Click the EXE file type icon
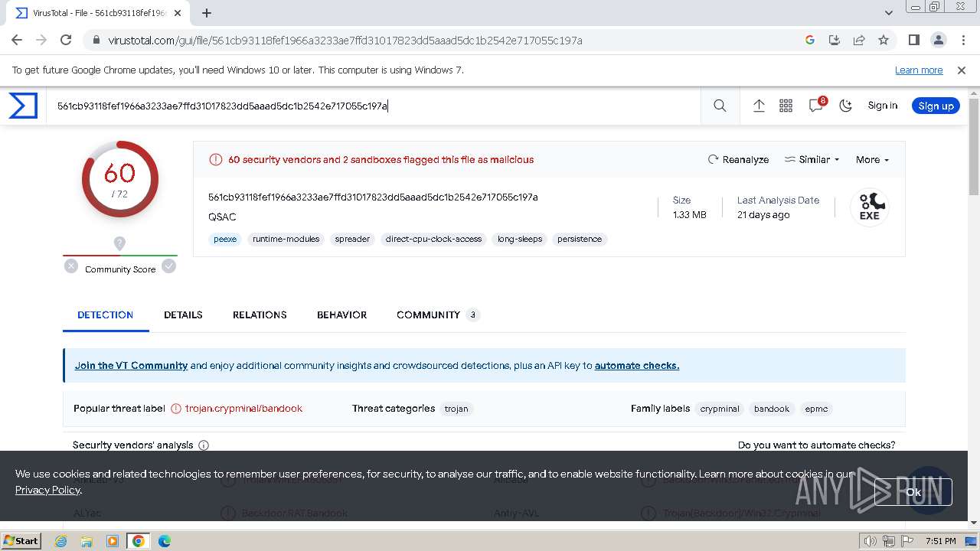The image size is (980, 551). tap(870, 207)
